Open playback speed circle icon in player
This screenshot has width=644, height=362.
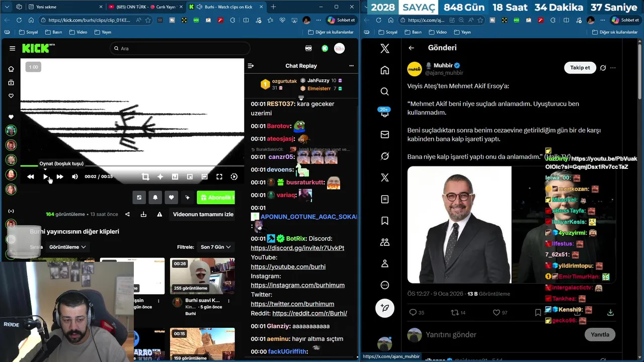[234, 176]
